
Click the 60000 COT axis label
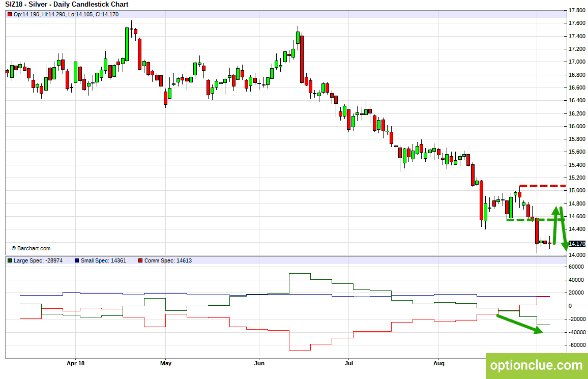click(x=576, y=267)
